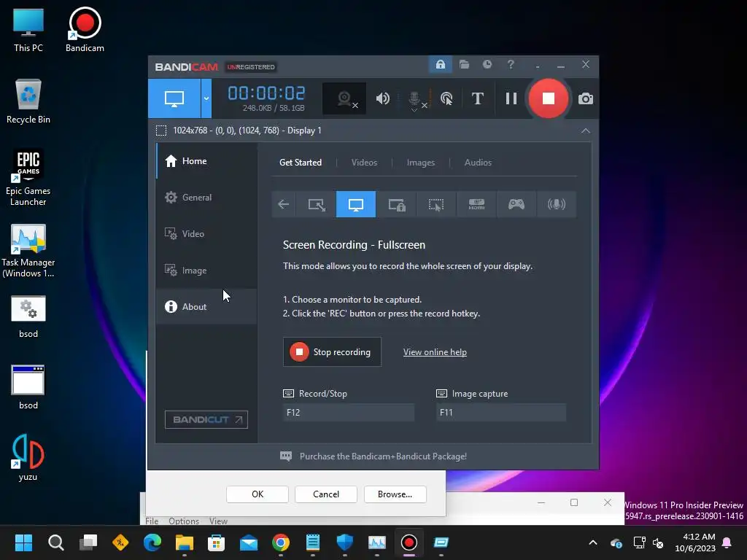
Task: Switch to the Audios tab
Action: [478, 163]
